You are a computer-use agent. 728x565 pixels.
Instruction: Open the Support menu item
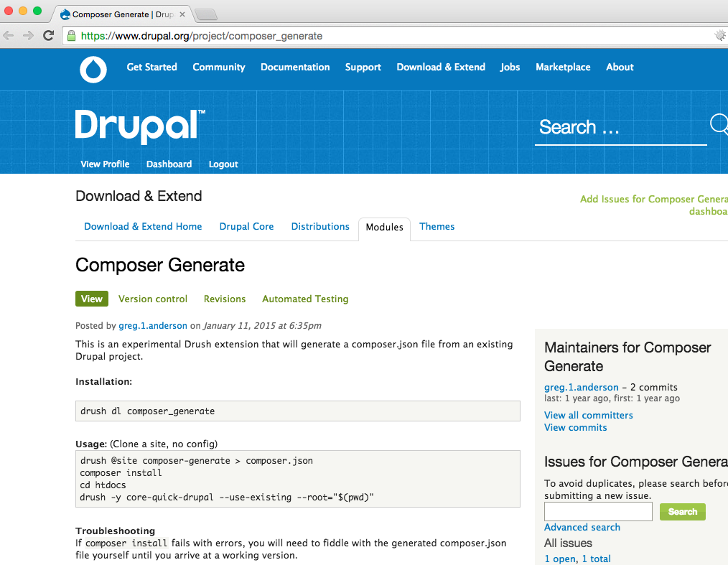point(363,67)
